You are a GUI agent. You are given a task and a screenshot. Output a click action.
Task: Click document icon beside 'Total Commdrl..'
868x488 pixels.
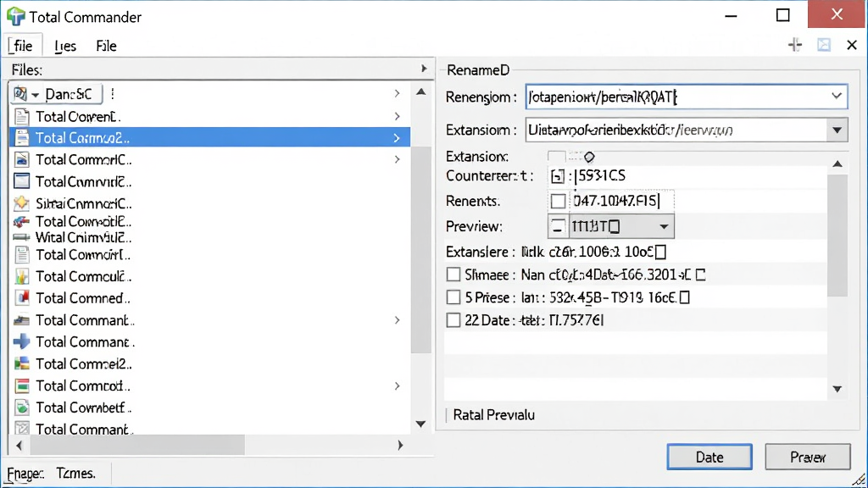[21, 254]
